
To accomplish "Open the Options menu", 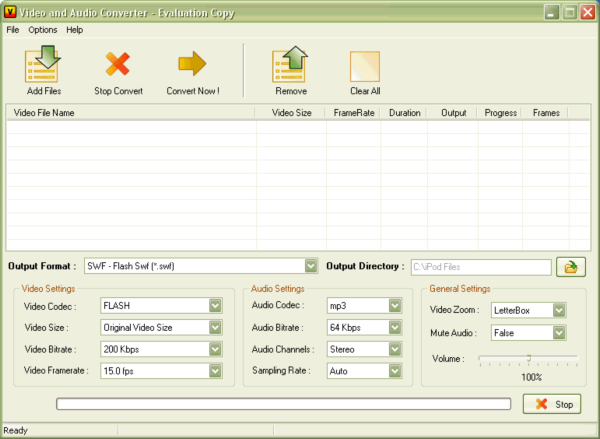I will pos(43,30).
